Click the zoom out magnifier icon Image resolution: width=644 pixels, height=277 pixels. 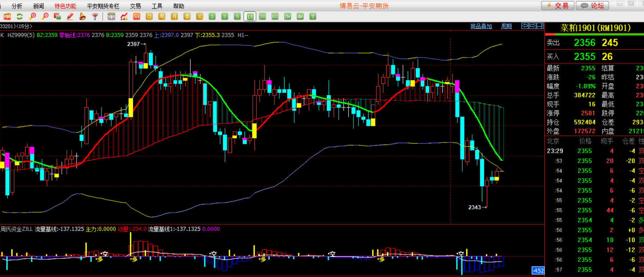(x=45, y=17)
